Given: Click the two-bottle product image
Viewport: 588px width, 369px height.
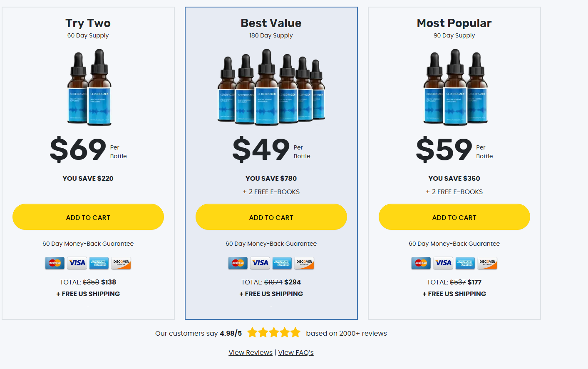Looking at the screenshot, I should [x=89, y=87].
